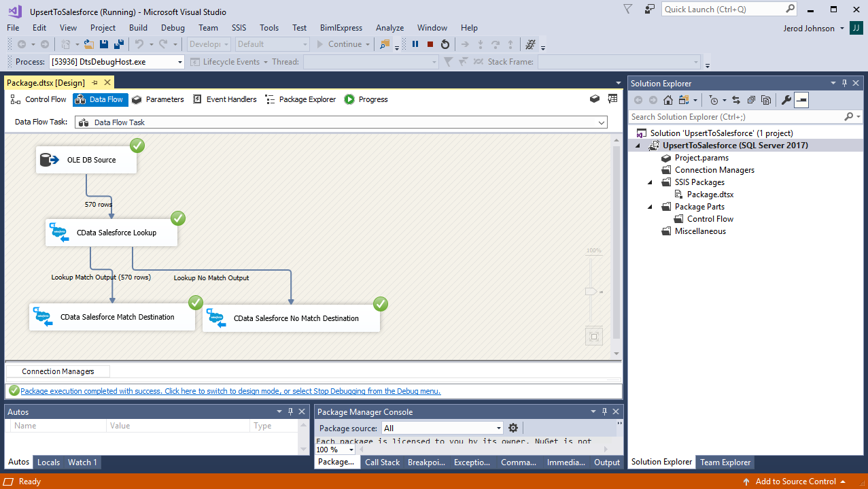This screenshot has height=489, width=868.
Task: Open the Team Explorer tab
Action: 725,462
